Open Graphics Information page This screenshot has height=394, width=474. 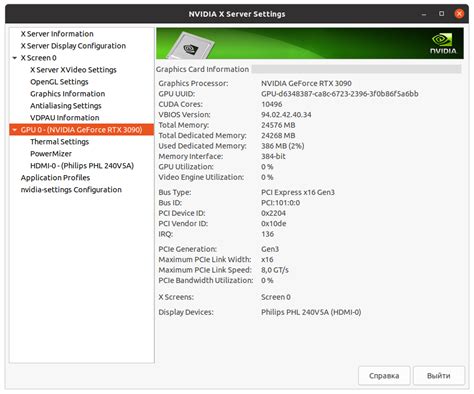(68, 94)
